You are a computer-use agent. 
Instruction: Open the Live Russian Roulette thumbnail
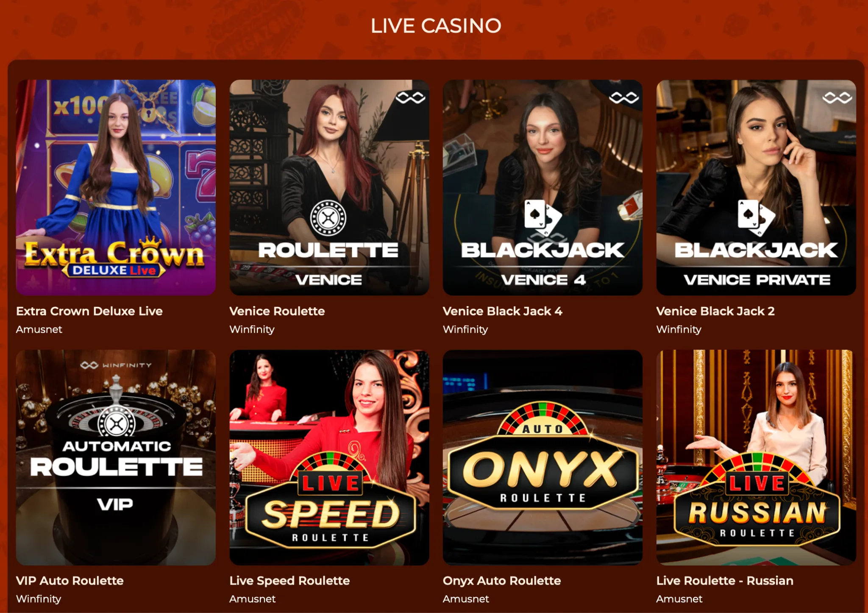tap(756, 457)
